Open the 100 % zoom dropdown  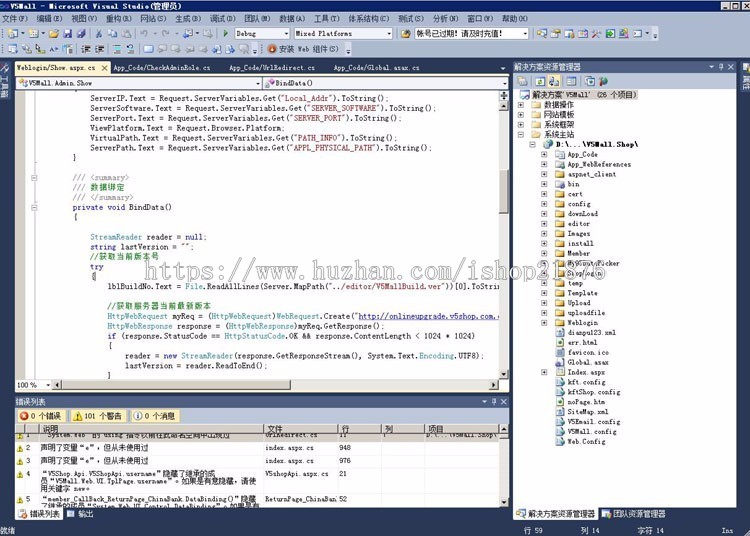(48, 385)
